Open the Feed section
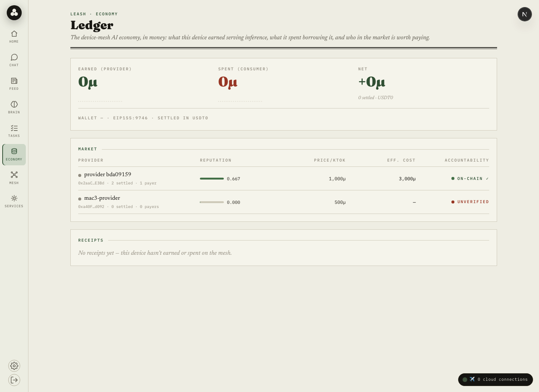Viewport: 539px width, 392px height. 14,84
